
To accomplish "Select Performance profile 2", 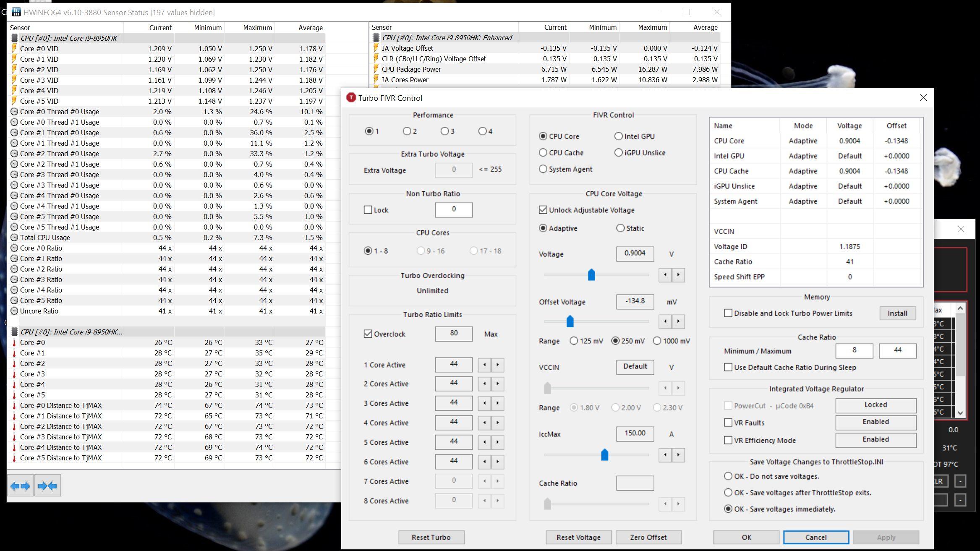I will pos(407,131).
